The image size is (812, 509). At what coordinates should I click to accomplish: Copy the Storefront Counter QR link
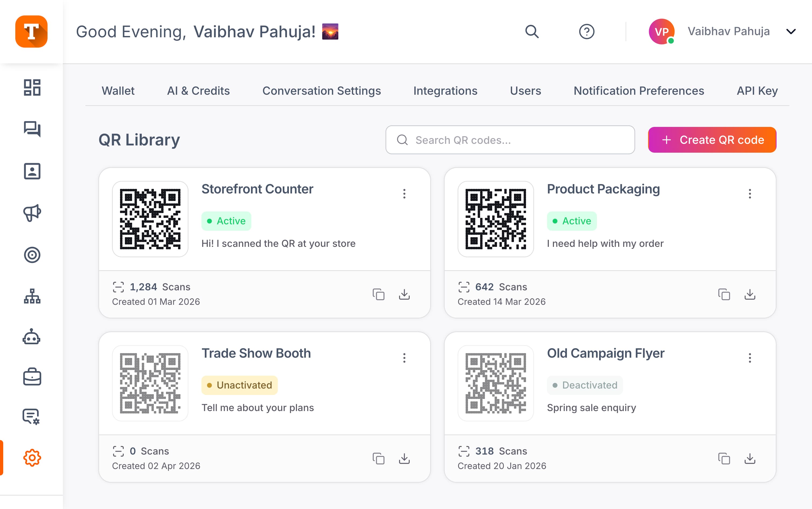(x=379, y=295)
